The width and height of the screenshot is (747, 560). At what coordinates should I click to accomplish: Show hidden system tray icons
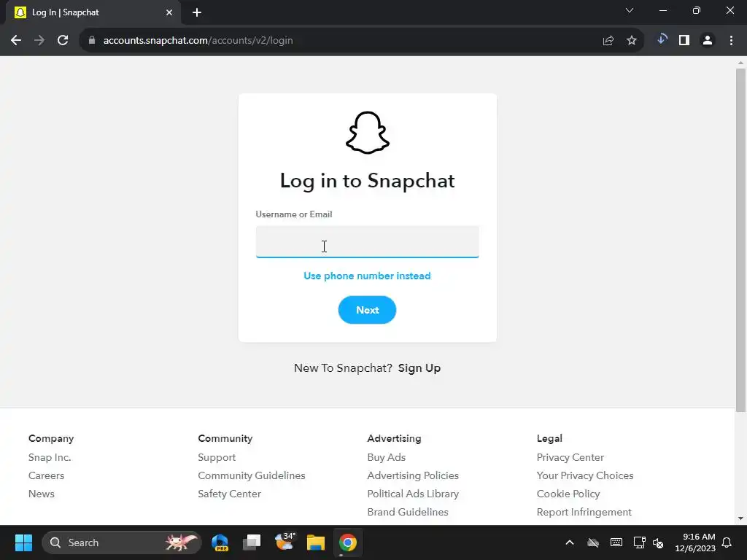coord(569,542)
